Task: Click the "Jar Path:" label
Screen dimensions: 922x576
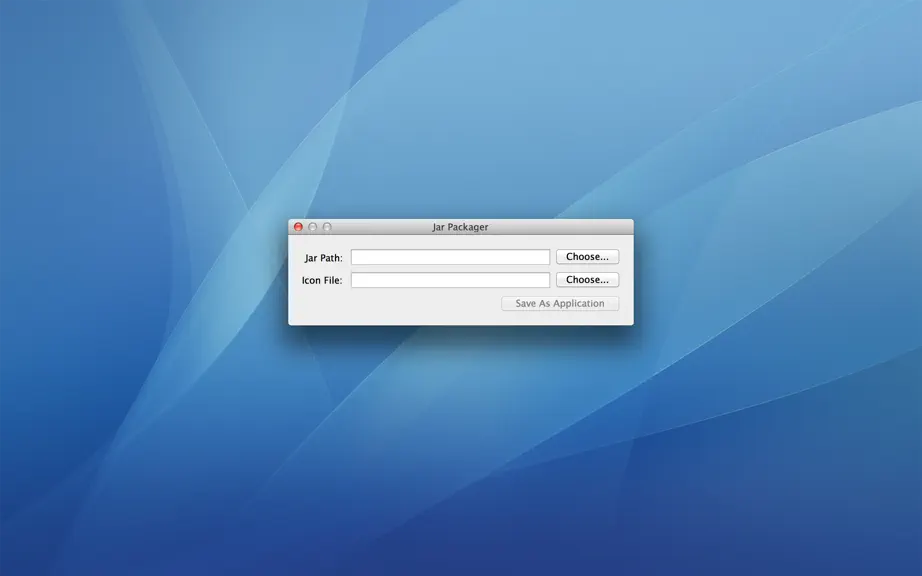Action: tap(323, 257)
